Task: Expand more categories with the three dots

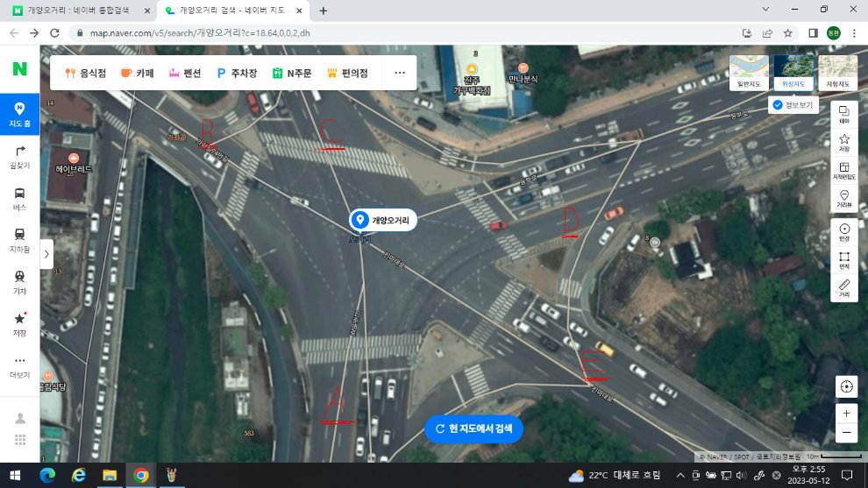Action: (x=400, y=73)
